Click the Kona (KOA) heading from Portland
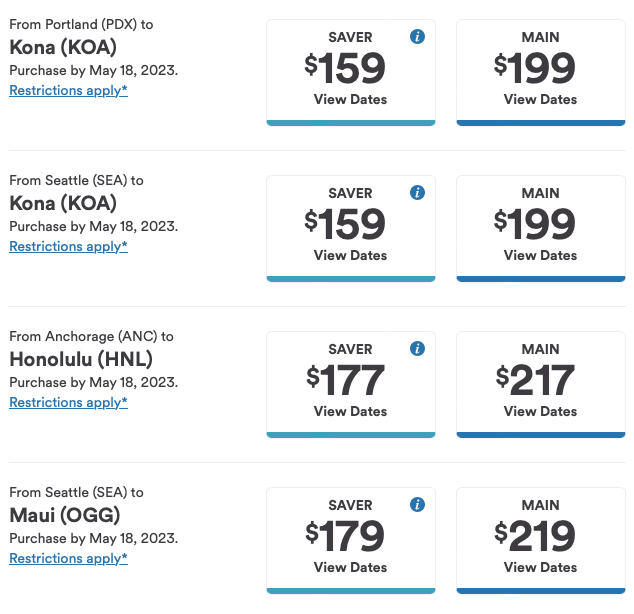Screen dimensions: 634x614 64,47
